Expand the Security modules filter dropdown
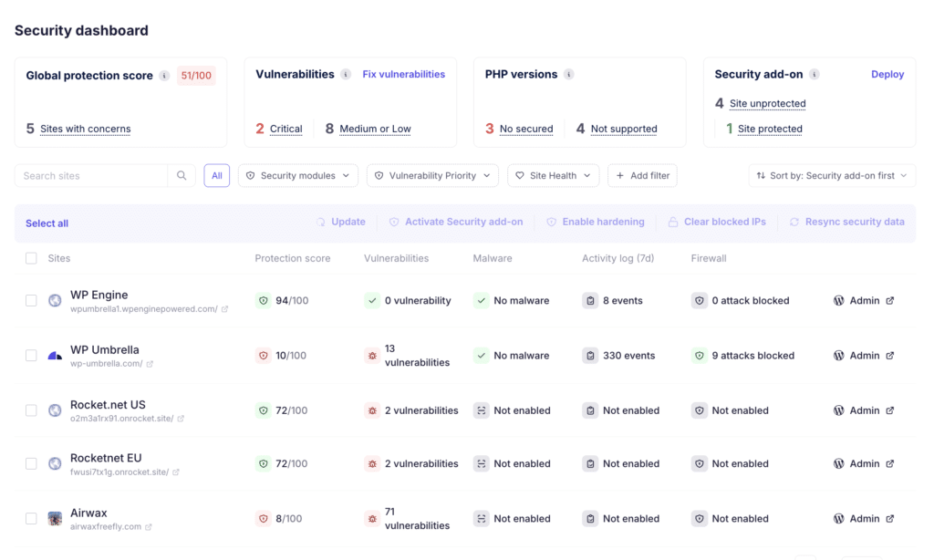Image resolution: width=934 pixels, height=560 pixels. 298,176
